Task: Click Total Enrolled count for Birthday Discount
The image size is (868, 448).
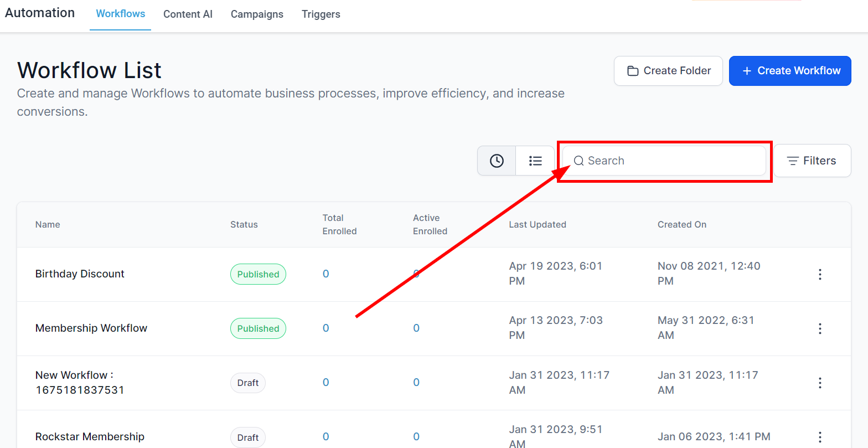Action: point(326,274)
